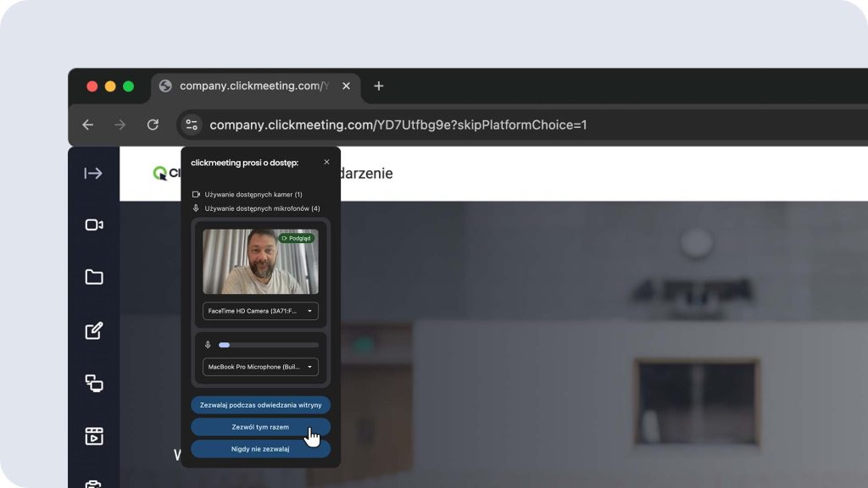Screen dimensions: 868x488
Task: Click the red macOS close window button
Action: [92, 86]
